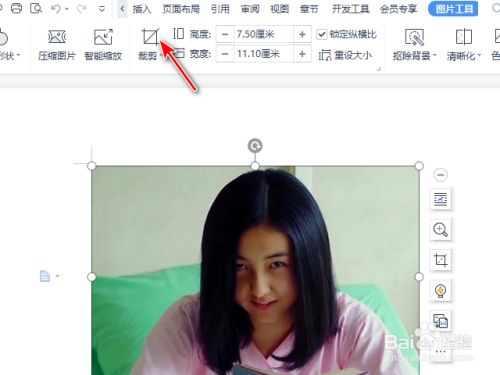The width and height of the screenshot is (500, 375).
Task: Switch to 开发工具 tab
Action: 350,9
